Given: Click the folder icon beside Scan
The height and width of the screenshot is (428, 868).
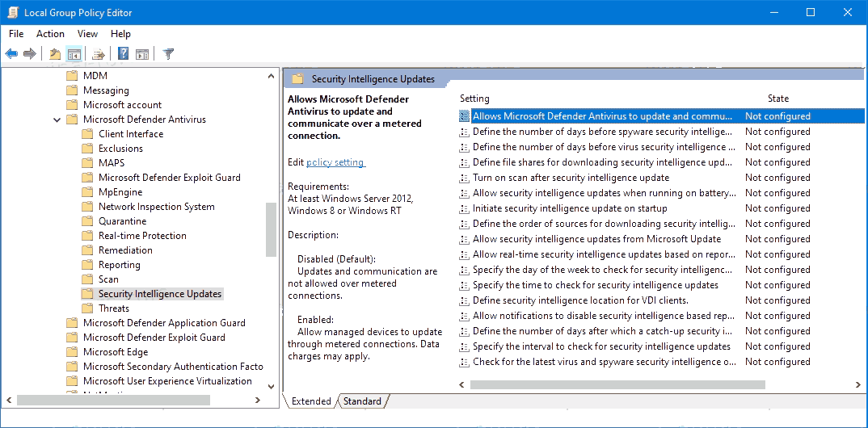Looking at the screenshot, I should tap(87, 279).
